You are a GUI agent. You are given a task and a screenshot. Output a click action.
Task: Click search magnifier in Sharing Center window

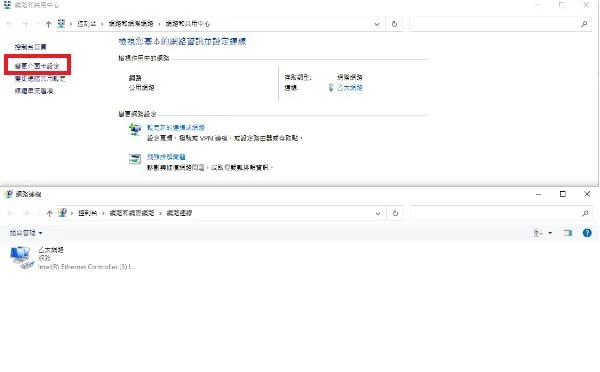(x=584, y=24)
